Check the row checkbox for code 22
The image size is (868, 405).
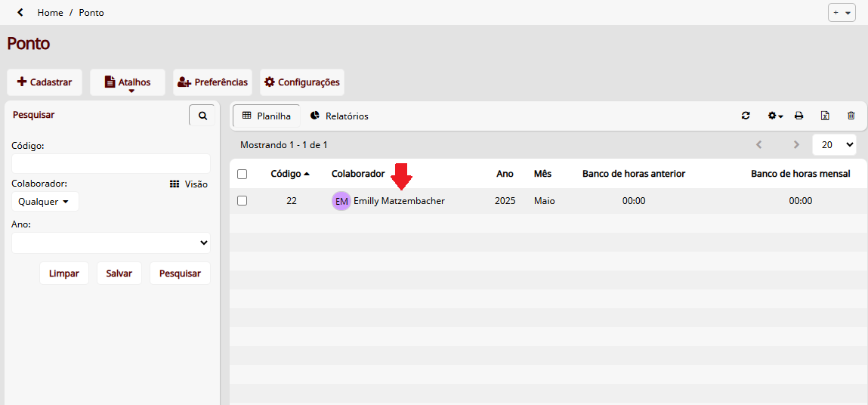tap(242, 201)
